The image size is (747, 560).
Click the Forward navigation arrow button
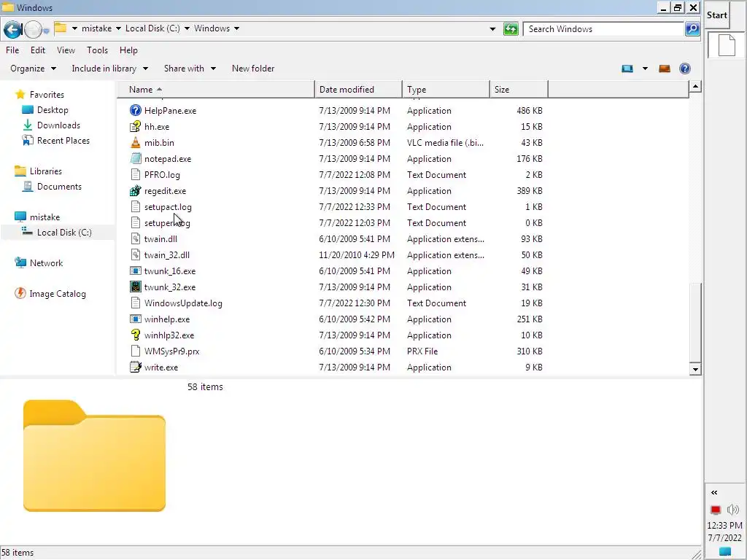click(33, 29)
